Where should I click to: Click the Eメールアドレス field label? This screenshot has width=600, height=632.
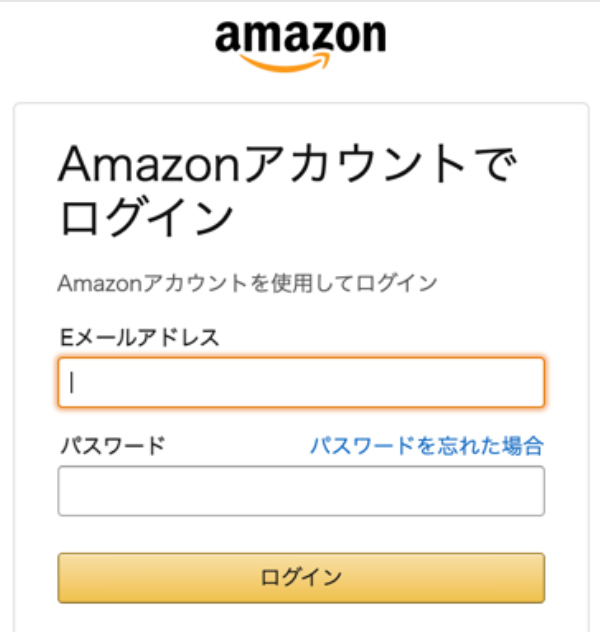(x=139, y=337)
